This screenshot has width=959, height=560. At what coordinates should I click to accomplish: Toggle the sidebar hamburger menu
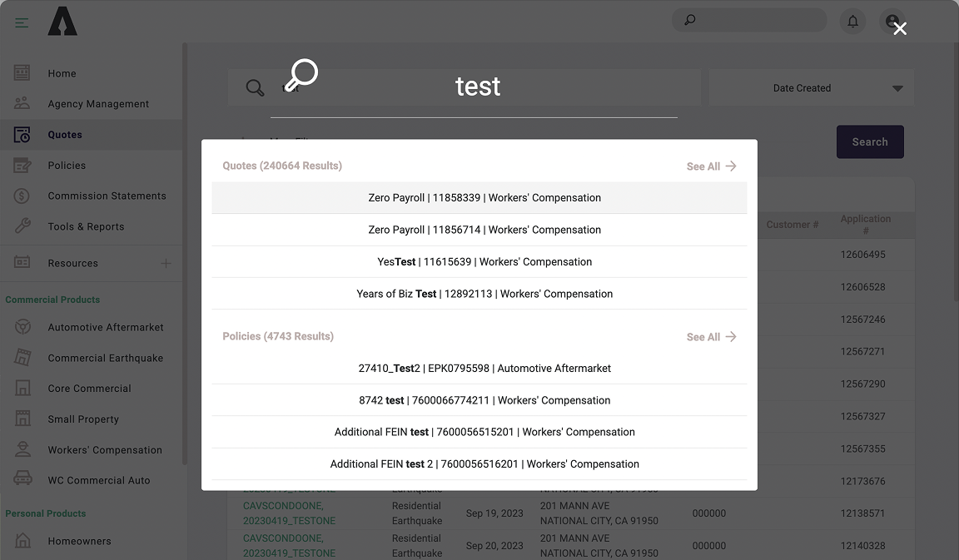[22, 22]
